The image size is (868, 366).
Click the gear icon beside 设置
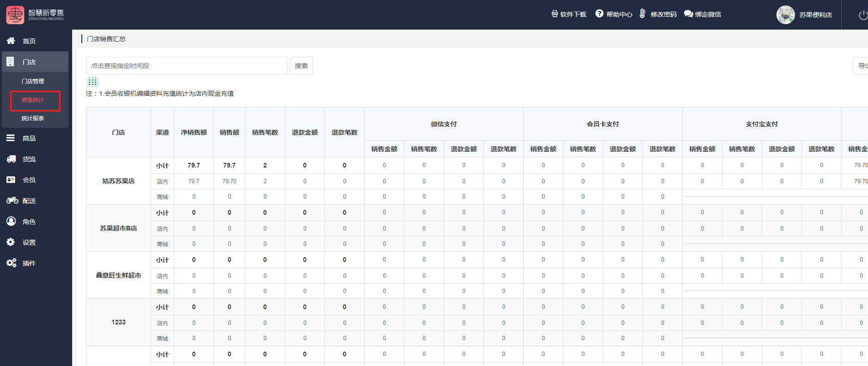tap(11, 242)
